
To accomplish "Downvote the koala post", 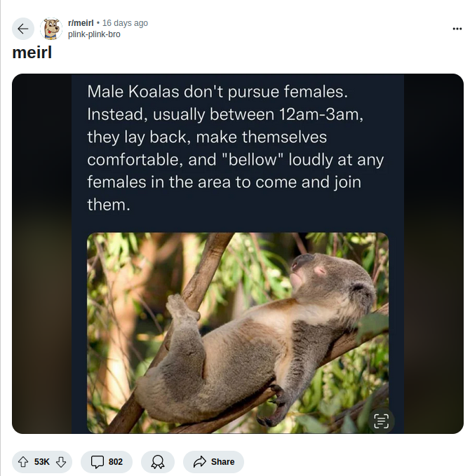I will [x=61, y=461].
